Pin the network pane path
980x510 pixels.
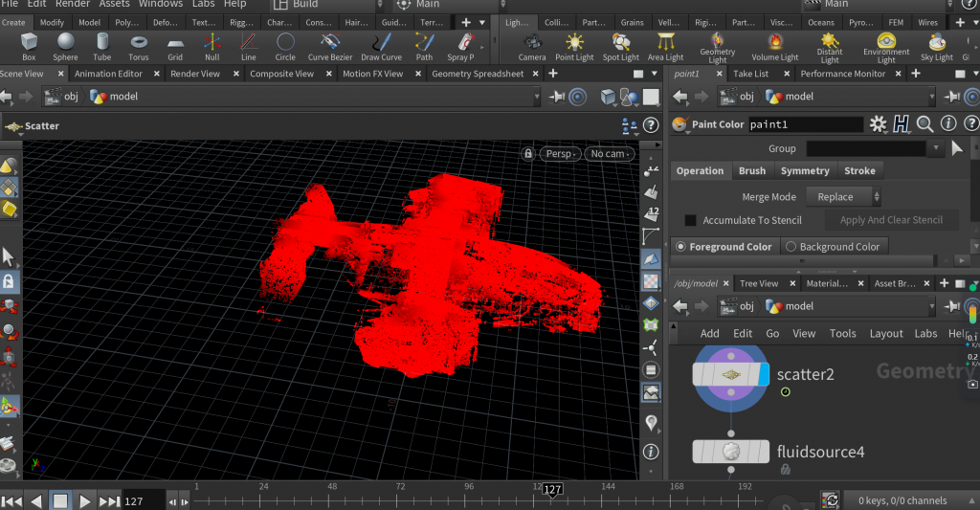[951, 306]
